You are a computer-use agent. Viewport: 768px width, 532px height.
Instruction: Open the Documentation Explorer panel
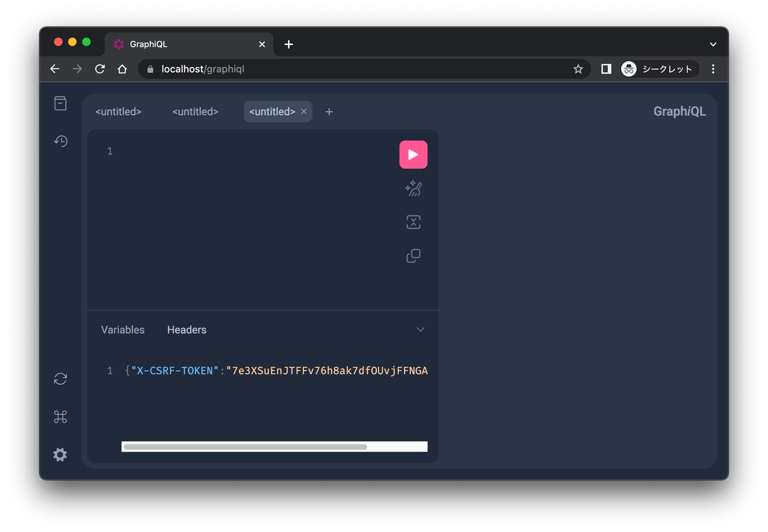coord(60,103)
